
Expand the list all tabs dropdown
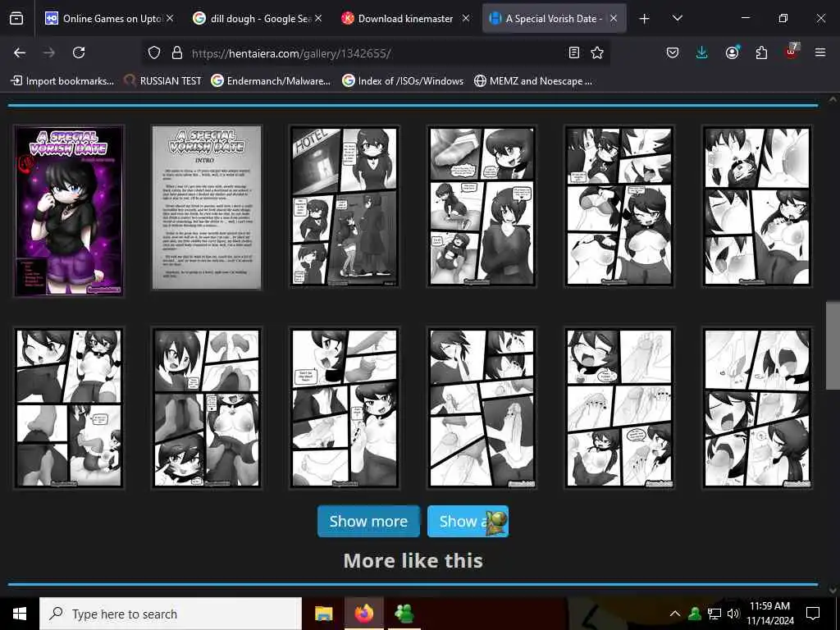pyautogui.click(x=677, y=19)
